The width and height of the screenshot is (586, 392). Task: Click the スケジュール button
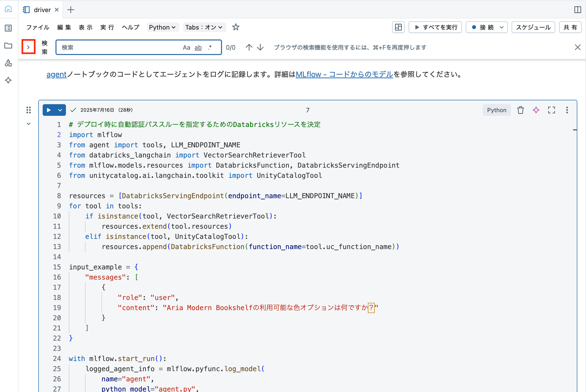click(533, 27)
